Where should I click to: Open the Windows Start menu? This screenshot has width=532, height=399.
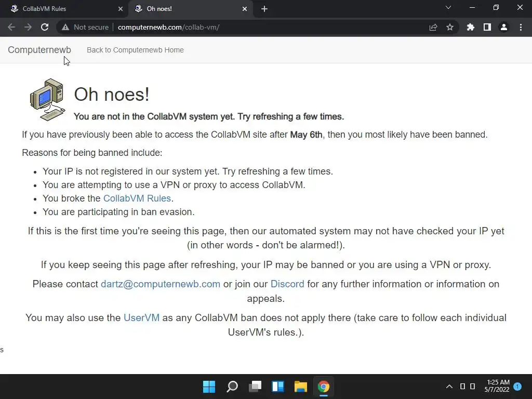point(209,387)
